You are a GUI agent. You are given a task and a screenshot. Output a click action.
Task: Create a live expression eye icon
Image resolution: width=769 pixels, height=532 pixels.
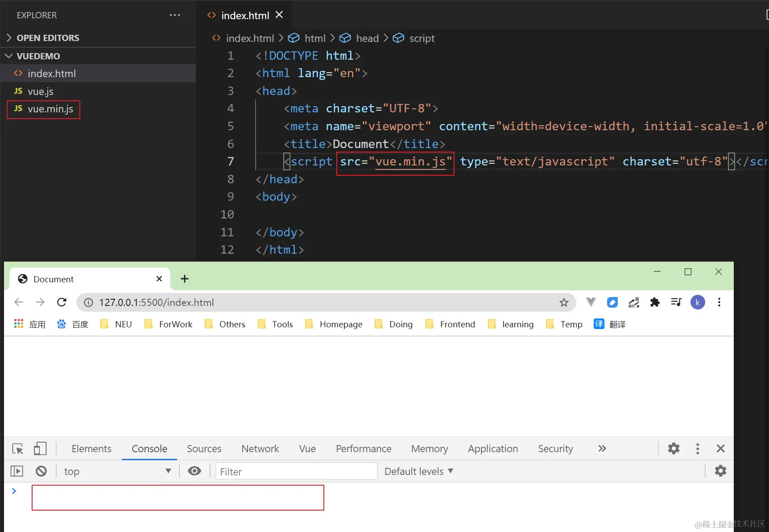pyautogui.click(x=194, y=471)
